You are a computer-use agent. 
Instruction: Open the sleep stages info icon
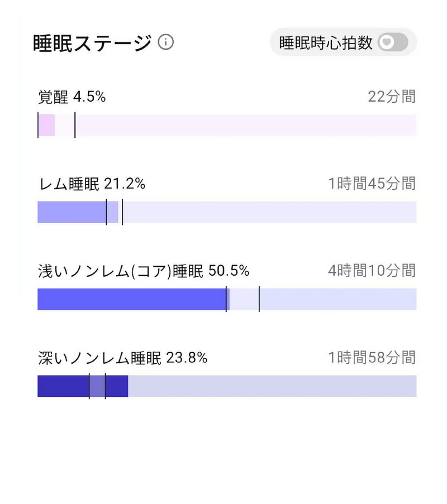point(165,42)
